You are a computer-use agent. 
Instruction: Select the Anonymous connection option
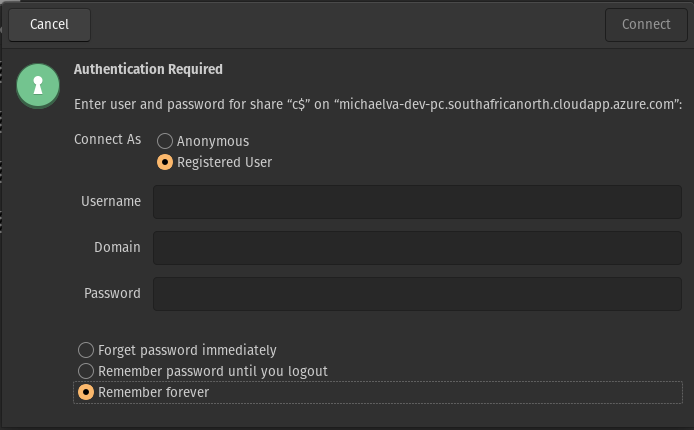pyautogui.click(x=165, y=141)
